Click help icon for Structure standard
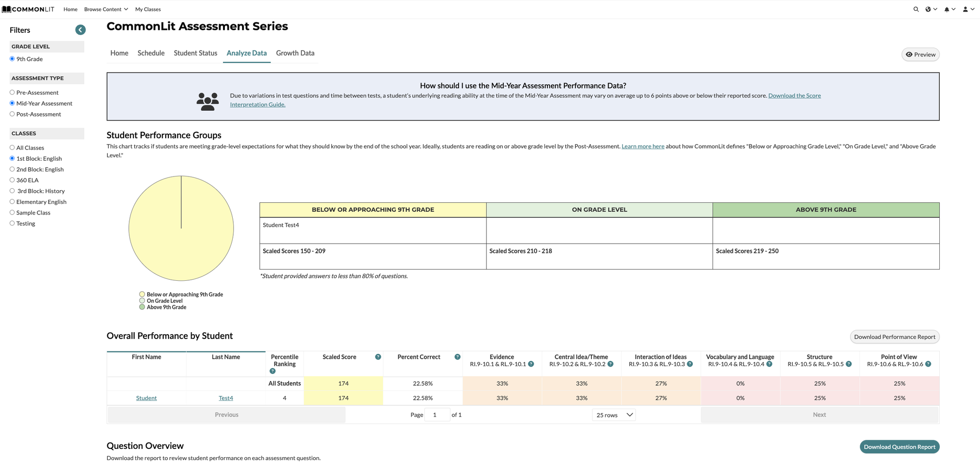The height and width of the screenshot is (466, 980). point(849,364)
